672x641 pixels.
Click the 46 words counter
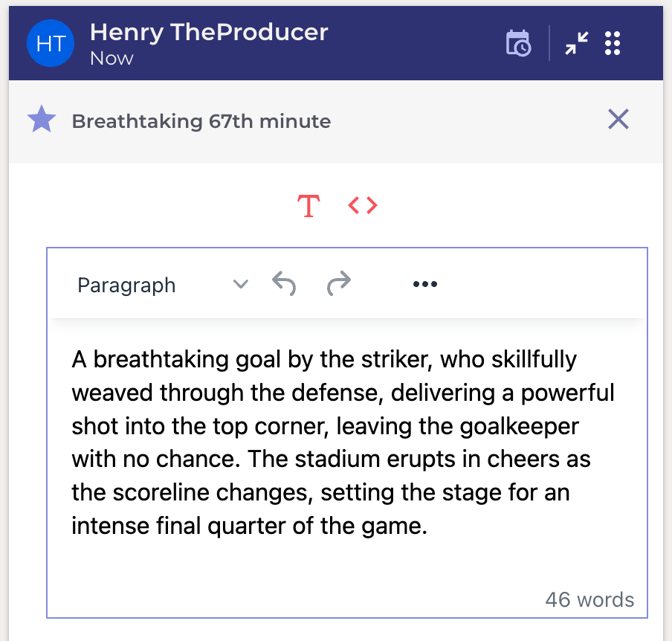(589, 599)
